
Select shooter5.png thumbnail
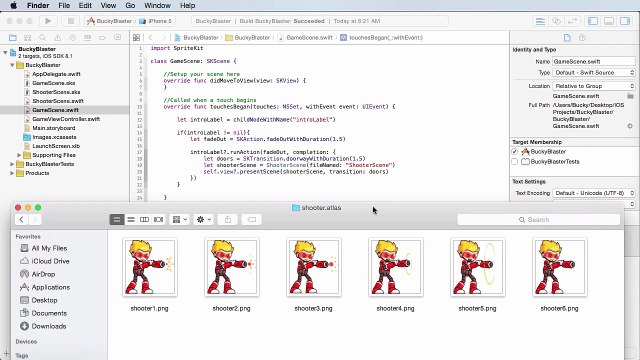(478, 267)
